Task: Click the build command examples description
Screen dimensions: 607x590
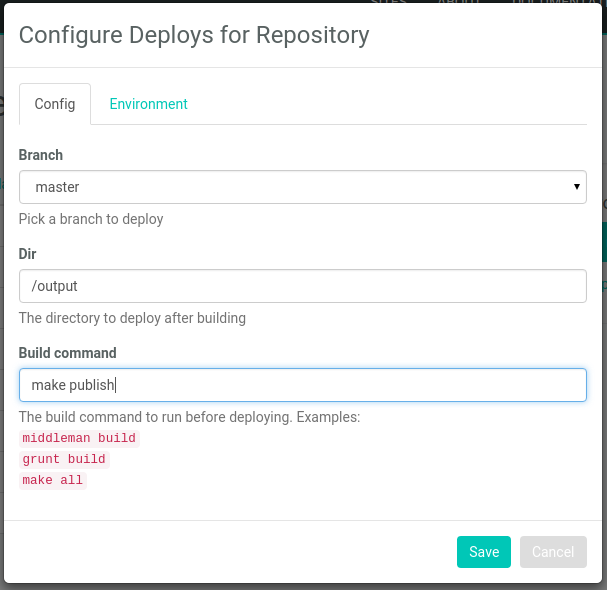Action: click(189, 417)
